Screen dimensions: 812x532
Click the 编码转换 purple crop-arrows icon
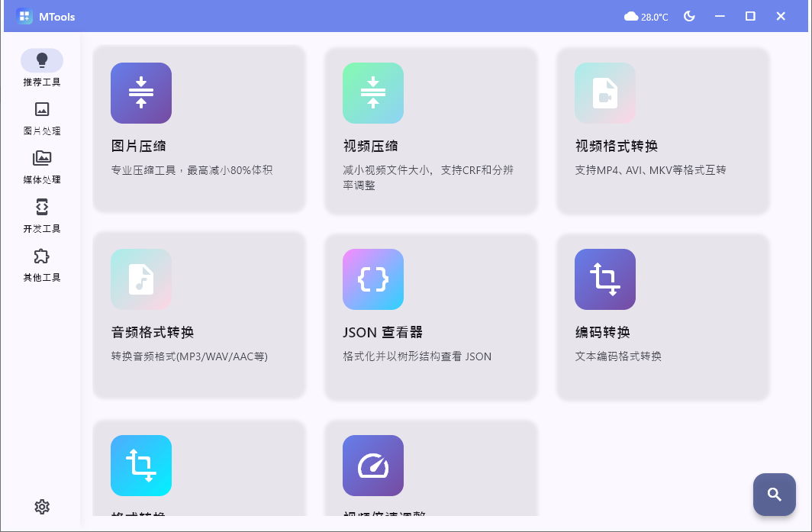(x=604, y=279)
